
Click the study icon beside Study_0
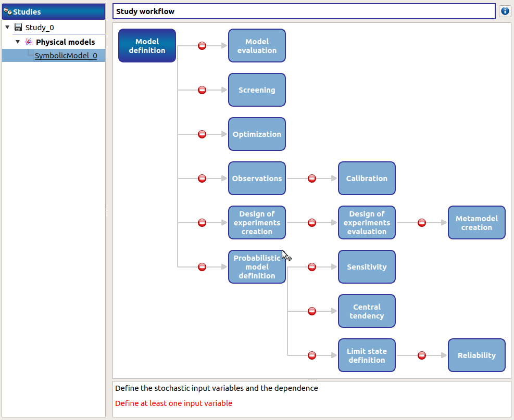(x=19, y=27)
